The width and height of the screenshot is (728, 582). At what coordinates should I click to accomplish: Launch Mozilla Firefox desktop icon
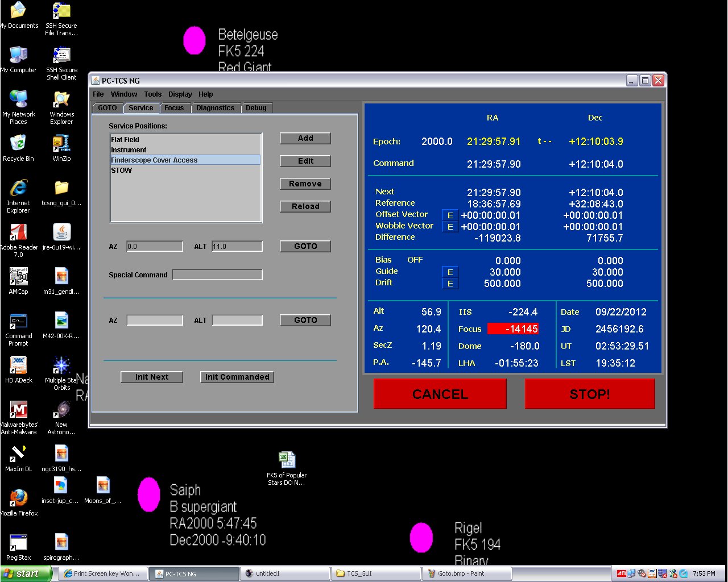(x=19, y=503)
